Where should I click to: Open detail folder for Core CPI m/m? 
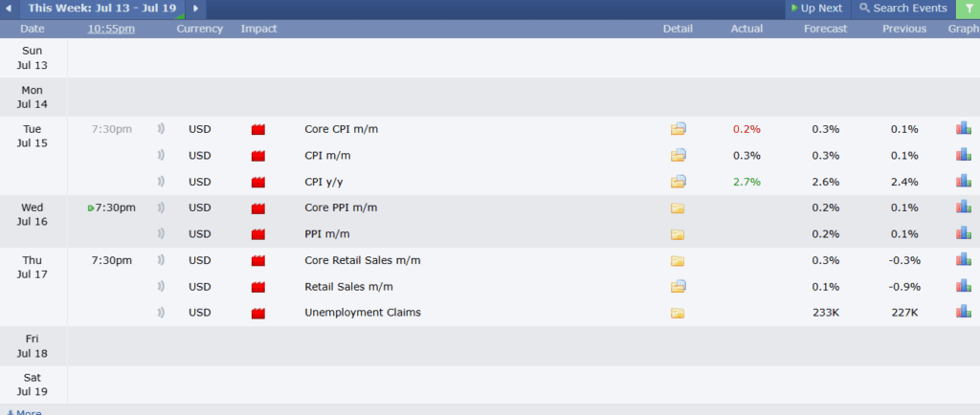[679, 129]
